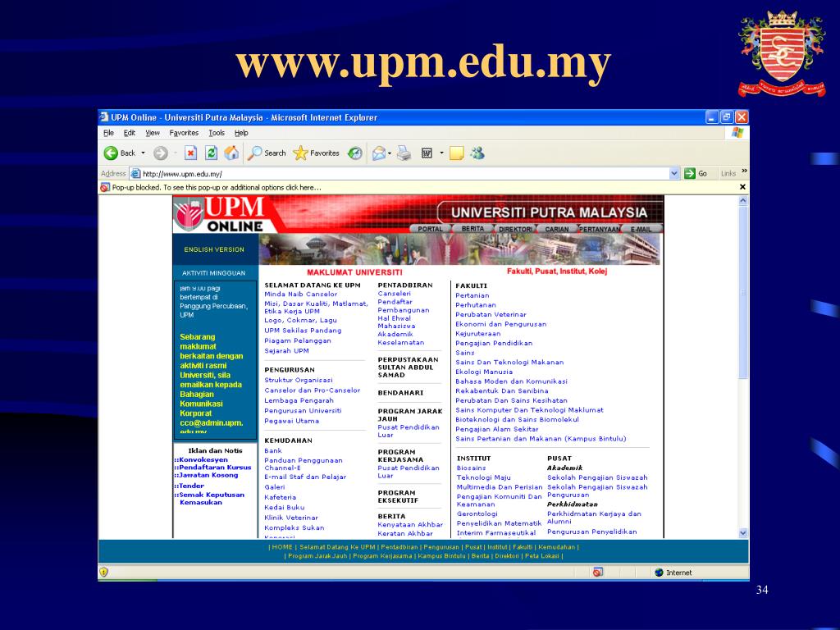Select the PORTAL tab
840x630 pixels.
coord(430,229)
